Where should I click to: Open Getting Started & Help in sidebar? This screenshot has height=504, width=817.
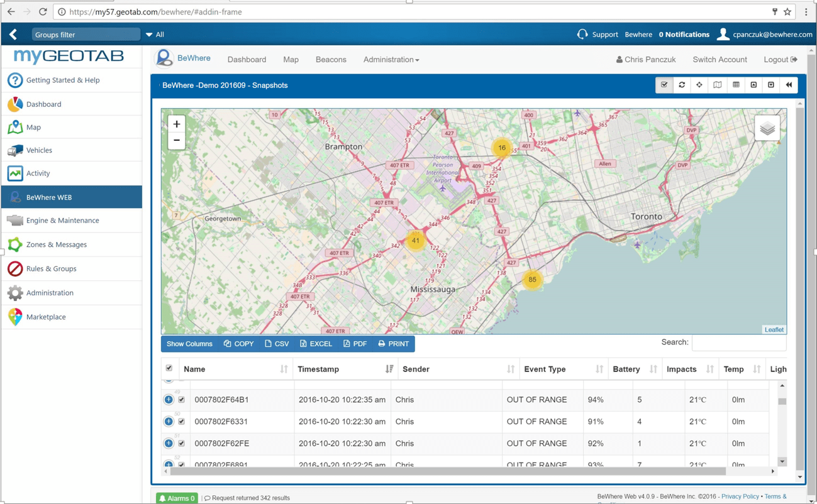pos(71,80)
